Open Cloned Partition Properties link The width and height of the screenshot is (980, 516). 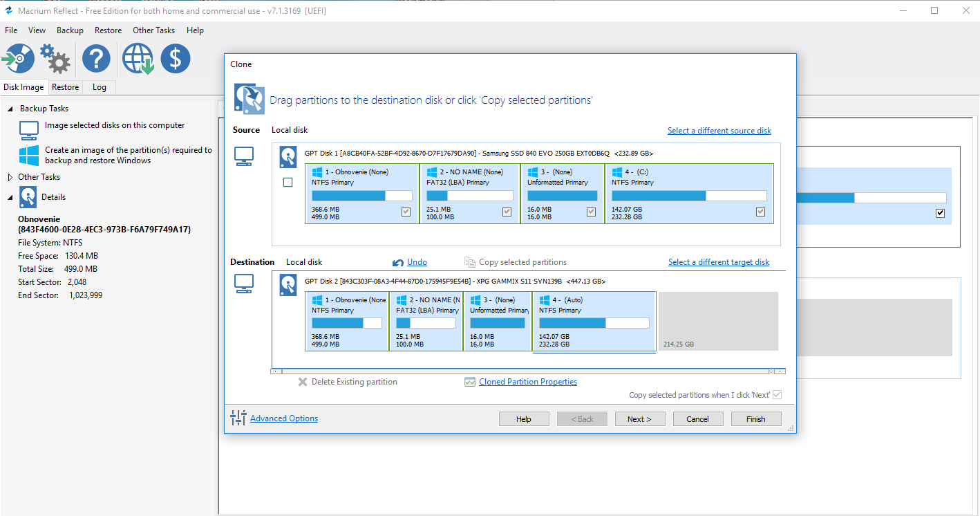(528, 382)
